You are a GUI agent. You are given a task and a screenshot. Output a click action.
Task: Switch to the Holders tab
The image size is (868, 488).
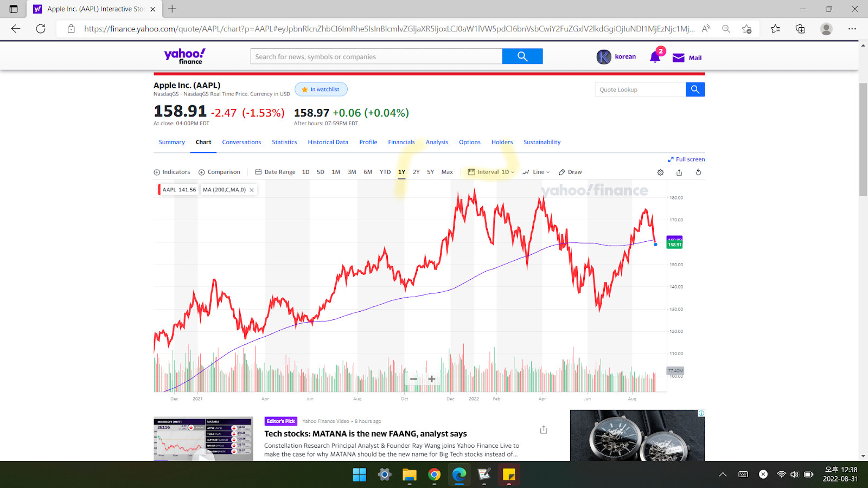[502, 142]
